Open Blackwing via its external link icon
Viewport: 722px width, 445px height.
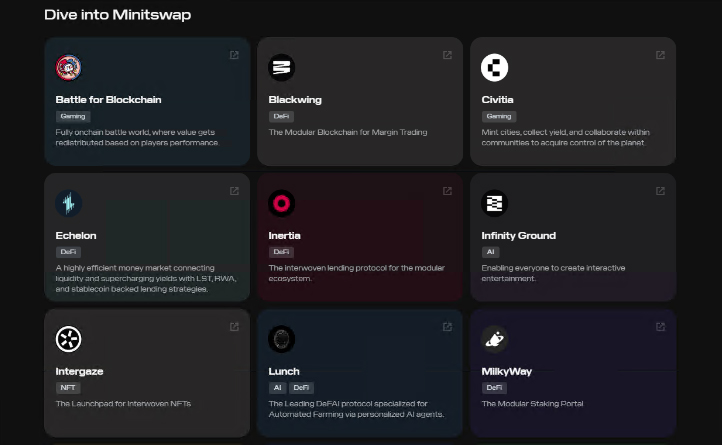pos(447,55)
